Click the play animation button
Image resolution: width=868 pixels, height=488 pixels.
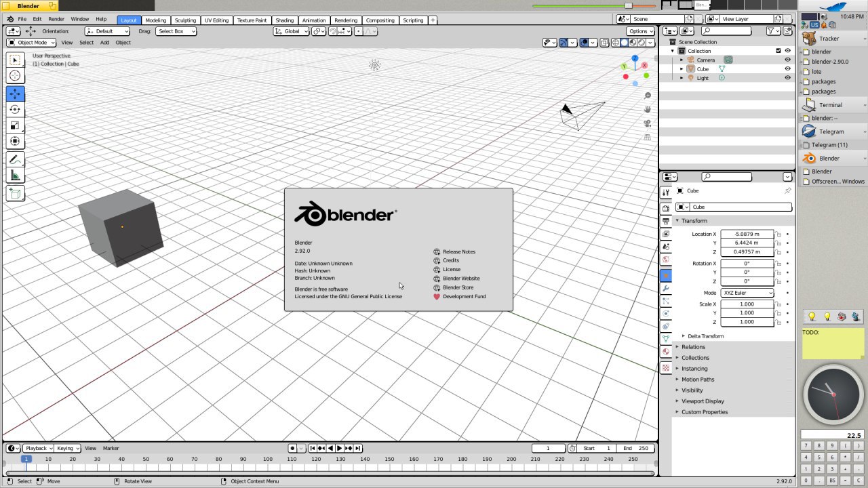[340, 448]
